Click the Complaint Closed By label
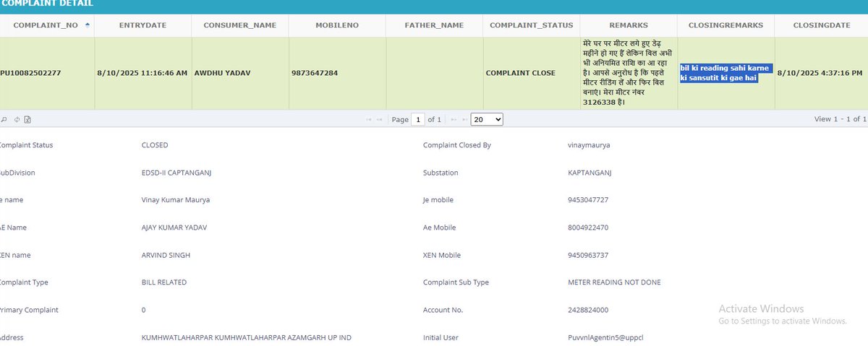868x346 pixels. [x=457, y=145]
